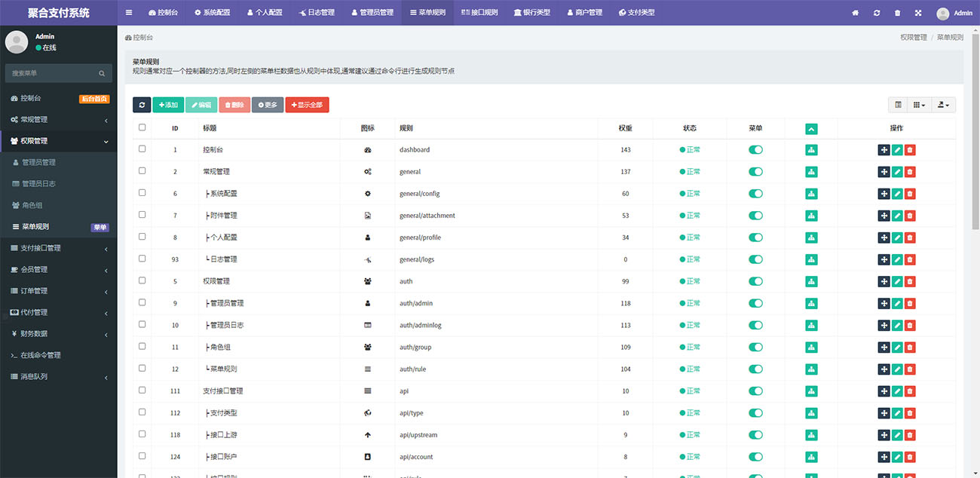The image size is (980, 478).
Task: Toggle menu switch for 控制台 row
Action: [755, 150]
